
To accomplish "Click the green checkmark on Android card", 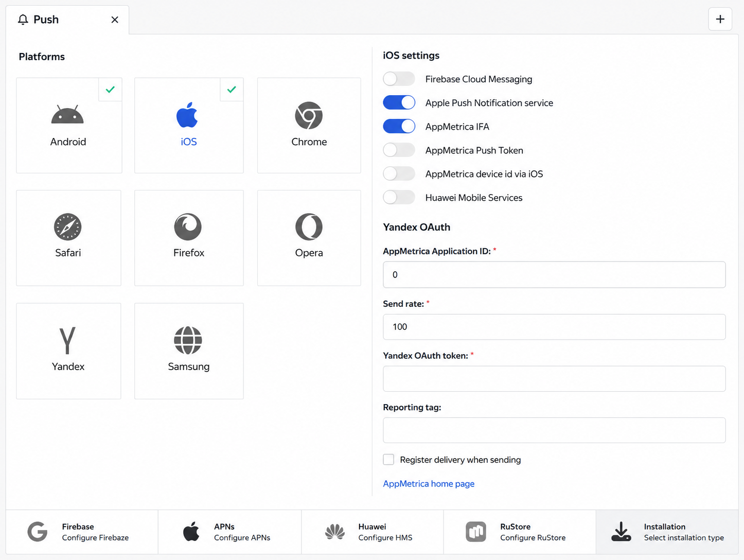I will click(x=110, y=90).
